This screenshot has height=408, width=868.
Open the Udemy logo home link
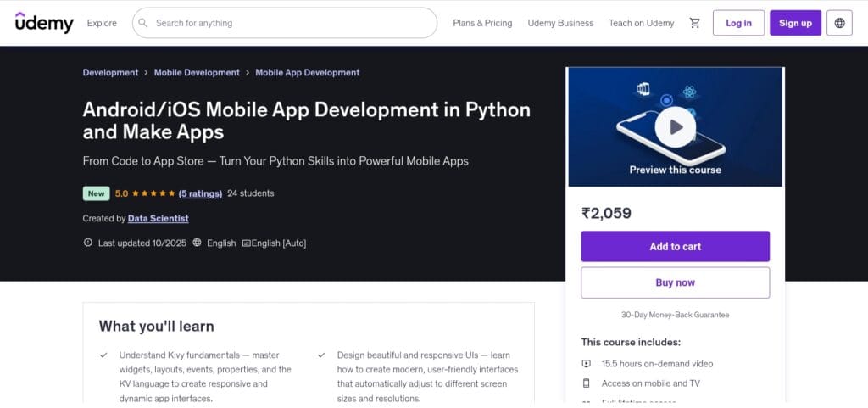[x=44, y=23]
